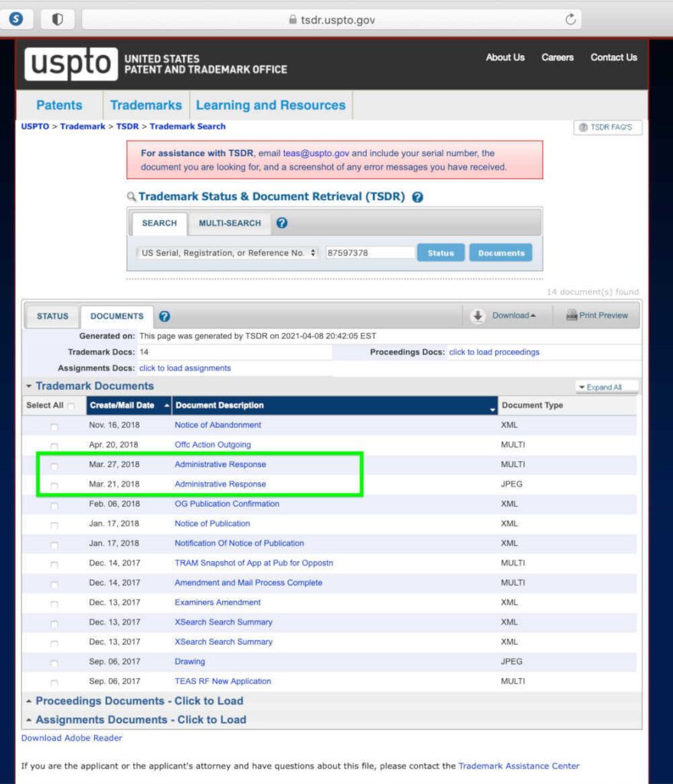Click Print Preview
Viewport: 673px width, 784px height.
coord(603,315)
